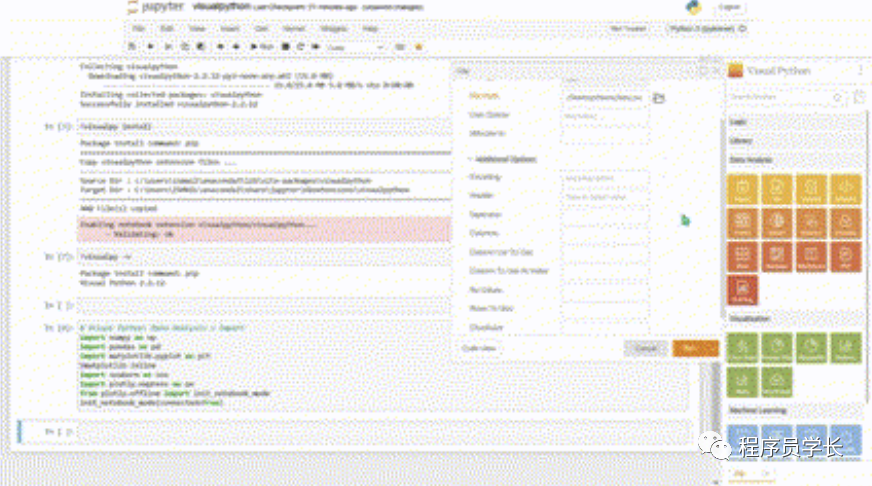The height and width of the screenshot is (486, 872).
Task: Open the Pandas Plot visualization tile
Action: coord(777,348)
